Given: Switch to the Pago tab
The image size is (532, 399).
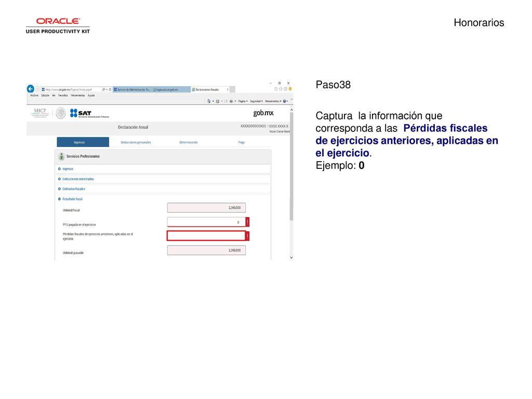Looking at the screenshot, I should (242, 142).
